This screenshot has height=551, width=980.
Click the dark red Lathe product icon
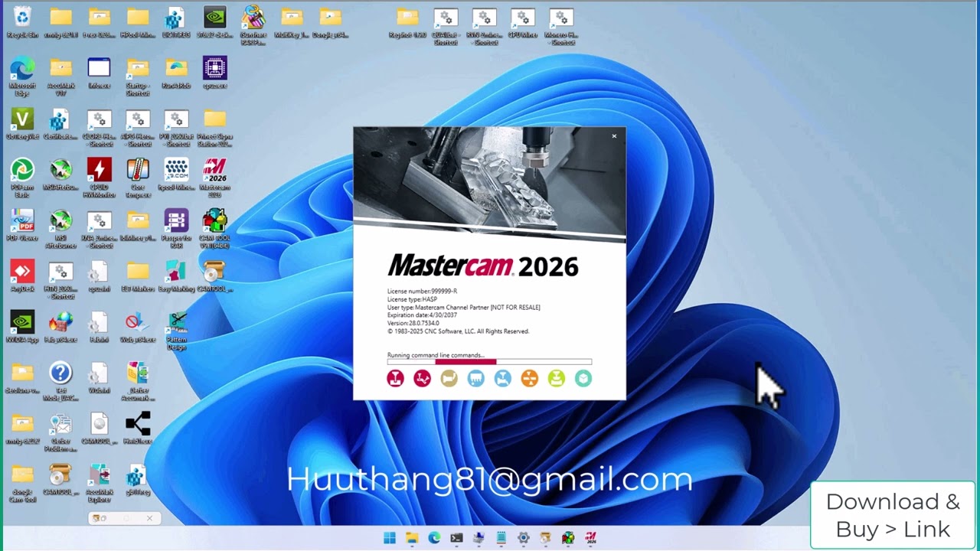coord(422,378)
